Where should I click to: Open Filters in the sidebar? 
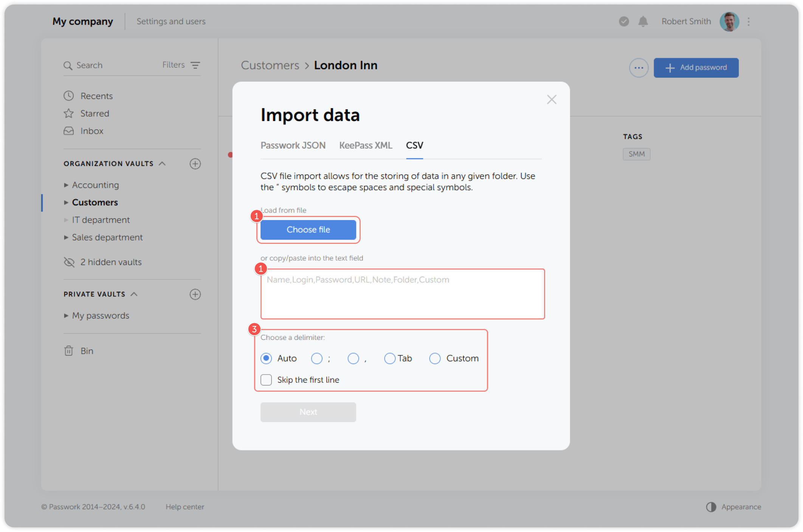(x=173, y=65)
